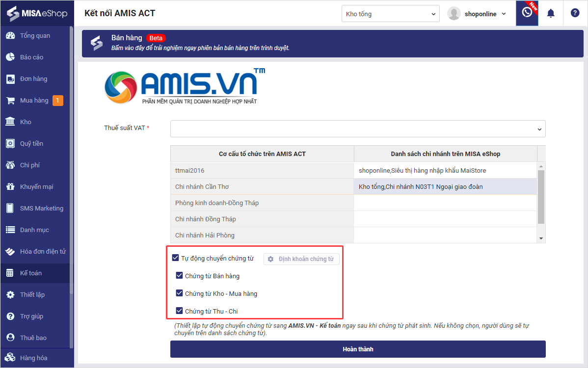Click the Hoàn thành button

point(358,349)
